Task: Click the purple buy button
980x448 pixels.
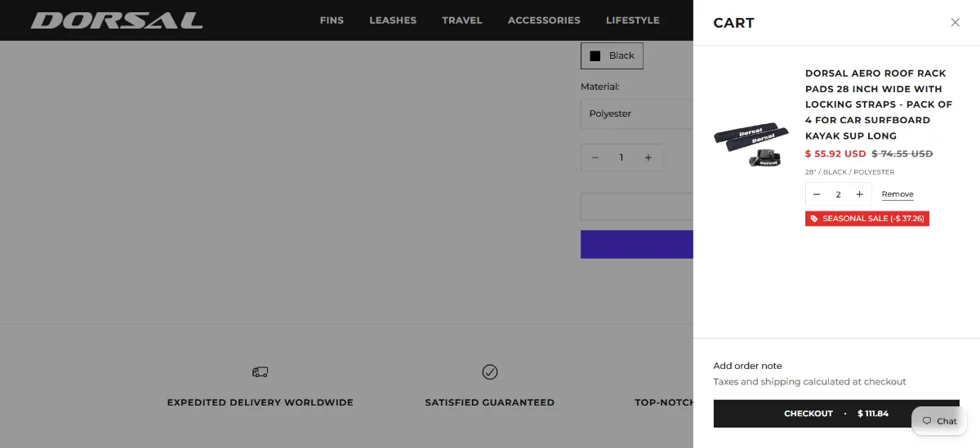Action: click(637, 244)
